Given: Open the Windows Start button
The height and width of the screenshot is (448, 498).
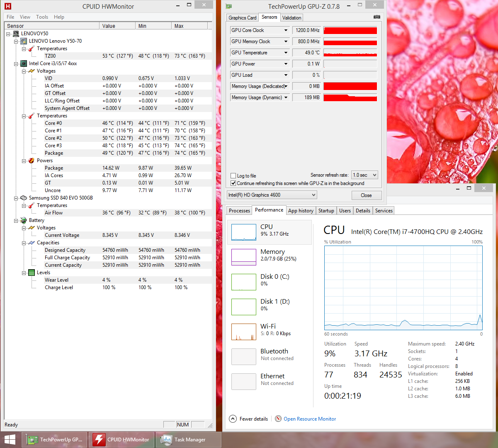Looking at the screenshot, I should tap(10, 440).
